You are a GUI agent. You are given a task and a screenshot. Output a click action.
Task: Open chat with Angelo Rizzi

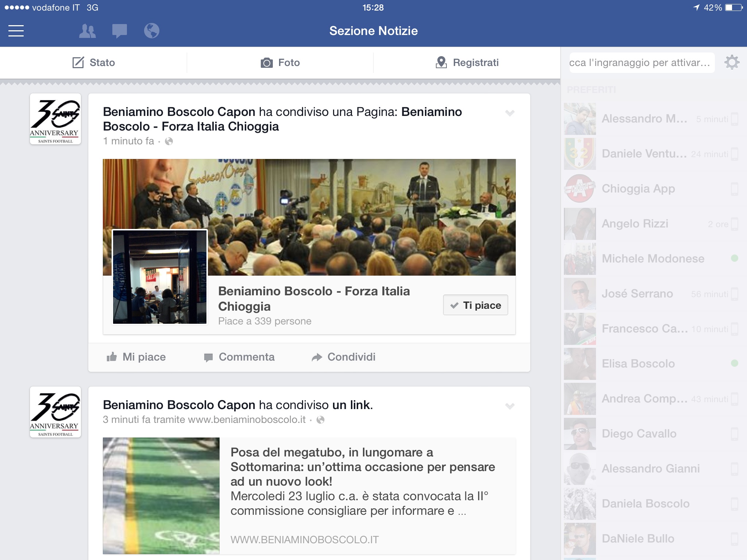click(x=654, y=224)
